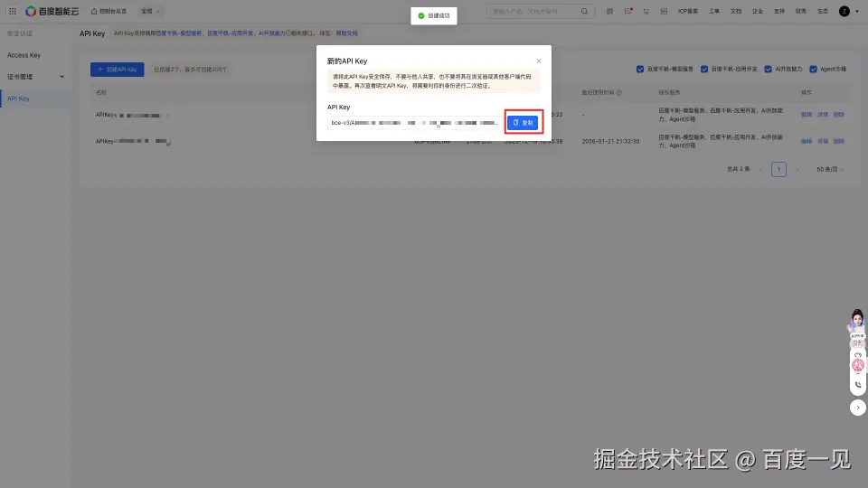Viewport: 868px width, 488px height.
Task: Expand the 证书管理 sidebar section
Action: pos(36,77)
